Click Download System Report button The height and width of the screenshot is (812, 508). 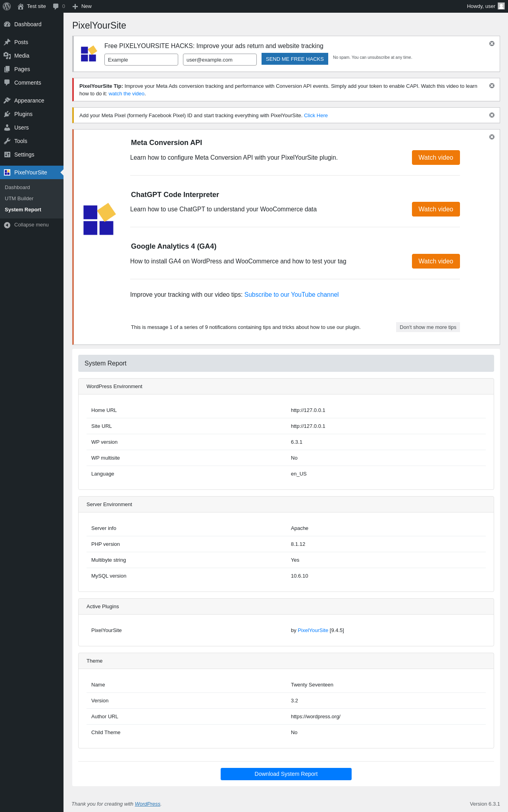286,774
